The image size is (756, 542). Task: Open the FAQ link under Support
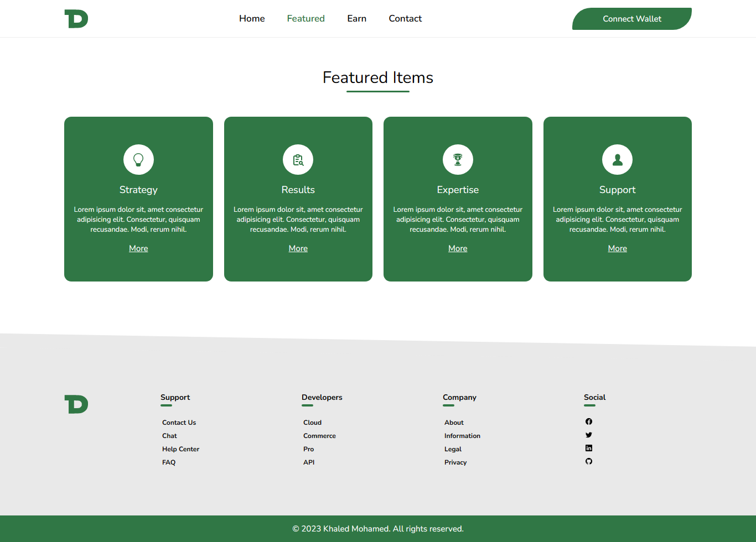click(x=169, y=462)
